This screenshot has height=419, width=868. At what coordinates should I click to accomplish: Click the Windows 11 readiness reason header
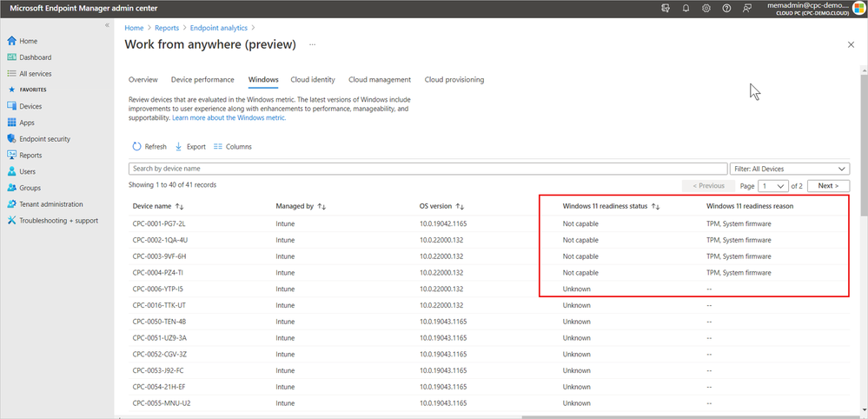pos(750,206)
